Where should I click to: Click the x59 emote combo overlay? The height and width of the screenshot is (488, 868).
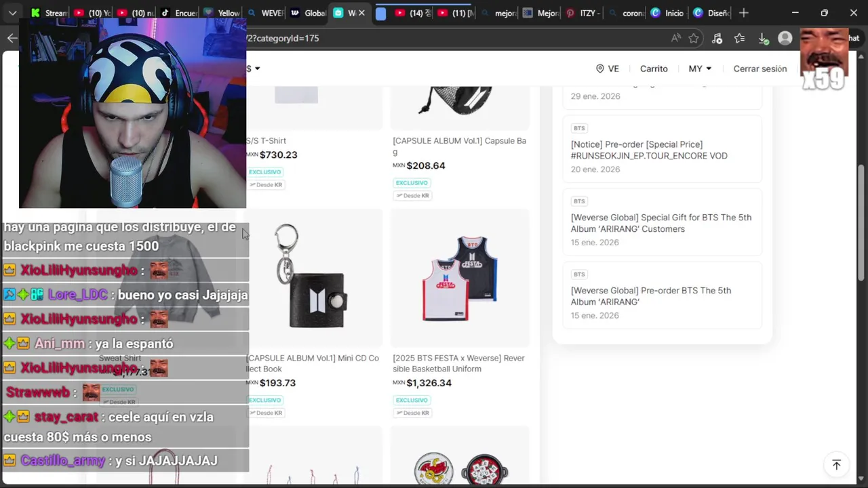[x=824, y=60]
